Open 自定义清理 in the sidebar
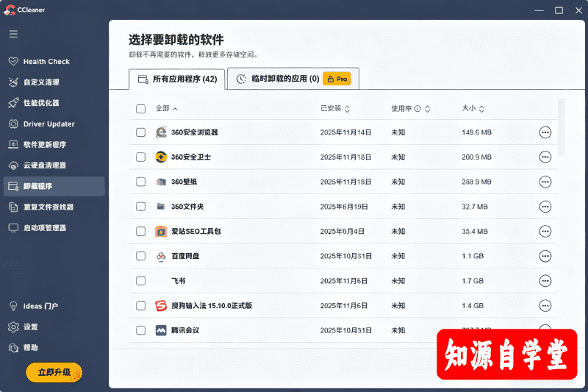This screenshot has width=588, height=392. (35, 82)
